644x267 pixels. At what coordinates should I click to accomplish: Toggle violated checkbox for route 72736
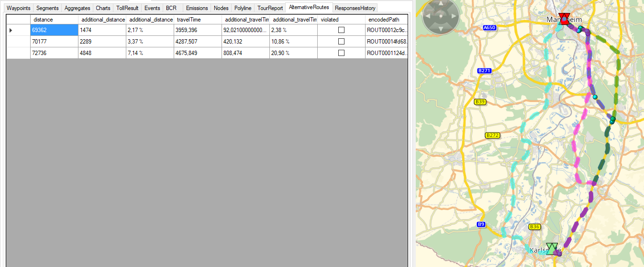click(341, 53)
